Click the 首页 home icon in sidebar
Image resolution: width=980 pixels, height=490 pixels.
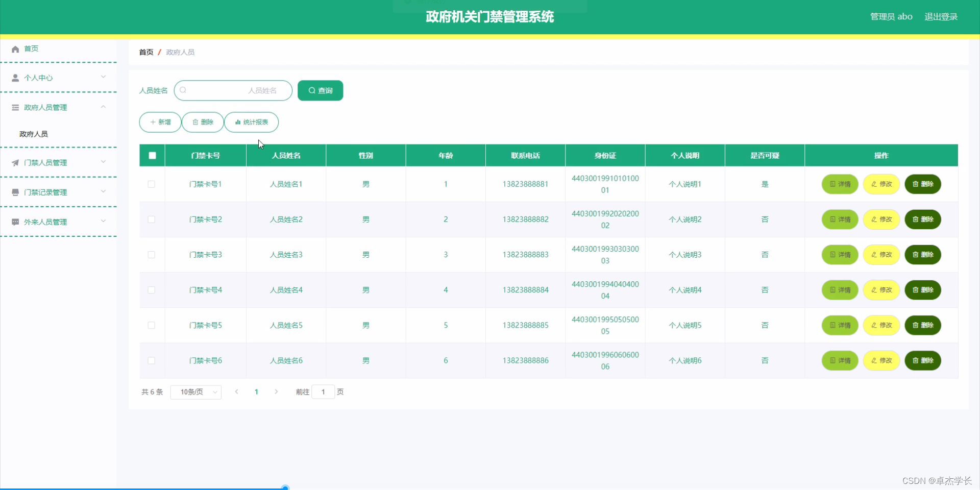(x=15, y=48)
